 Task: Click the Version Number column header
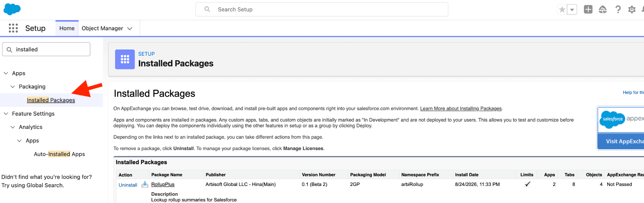pos(319,175)
